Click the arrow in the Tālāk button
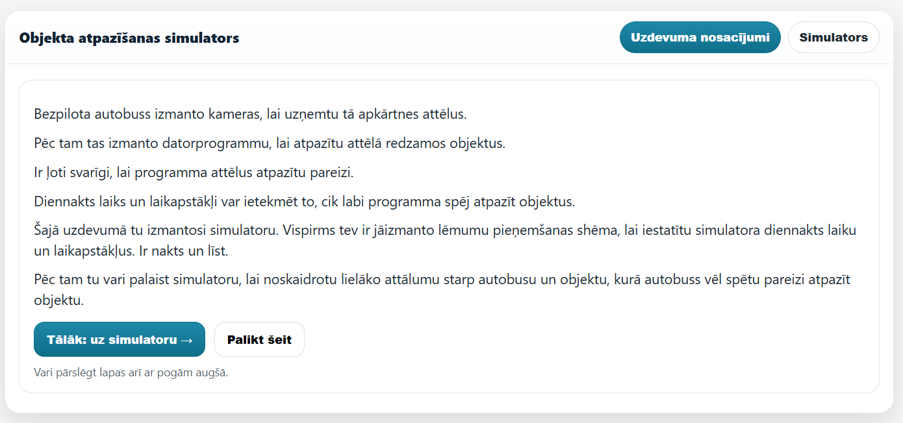The width and height of the screenshot is (903, 423). [186, 340]
